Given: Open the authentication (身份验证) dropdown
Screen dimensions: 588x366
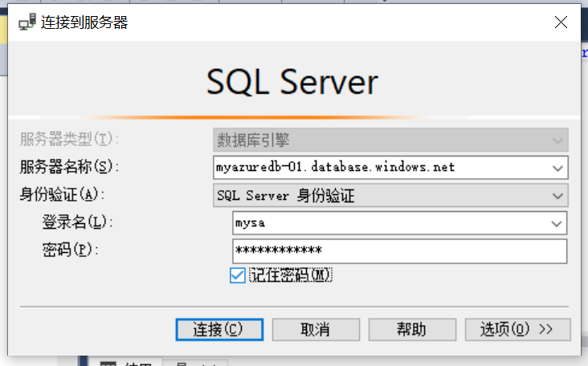Looking at the screenshot, I should coord(390,195).
